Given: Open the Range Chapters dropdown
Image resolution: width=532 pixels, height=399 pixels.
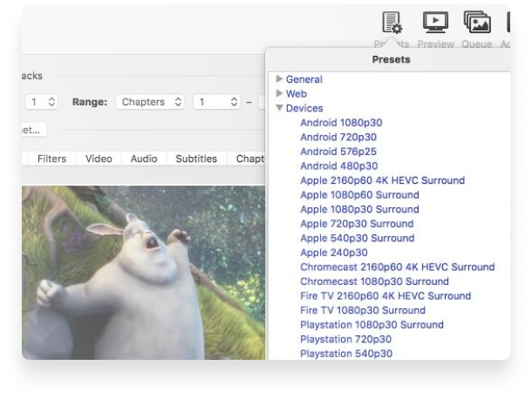Looking at the screenshot, I should point(151,102).
